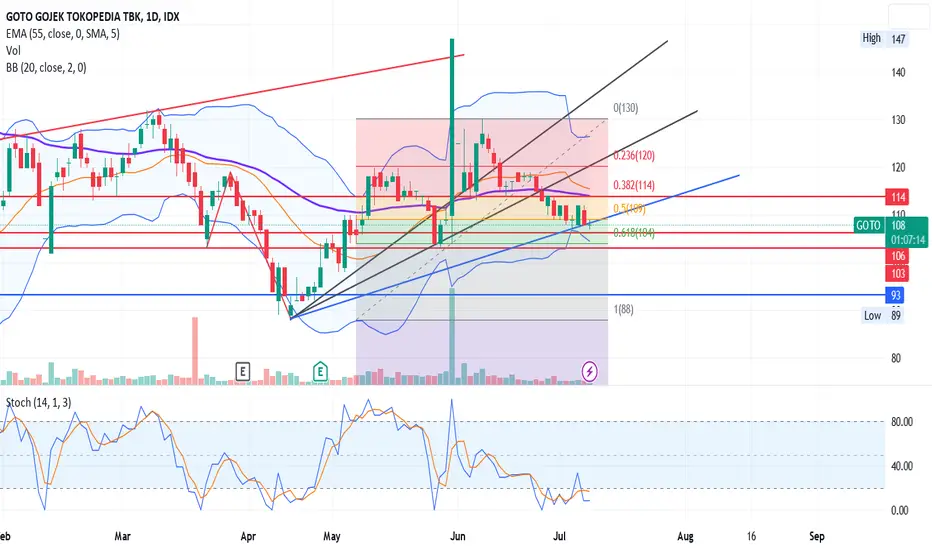Select the 0.236(120) Fibonacci level label

tap(634, 155)
